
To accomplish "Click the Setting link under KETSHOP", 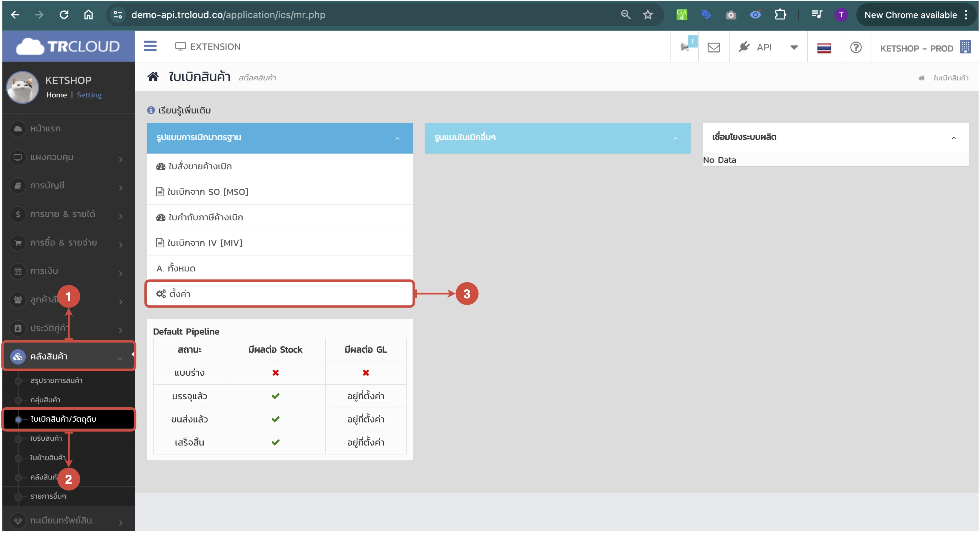I will (x=89, y=95).
